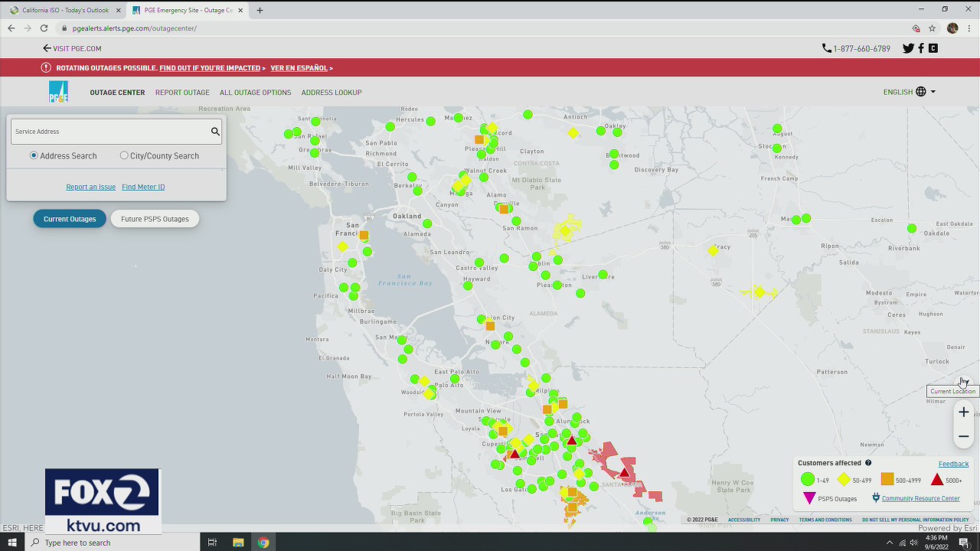The width and height of the screenshot is (980, 551).
Task: Click the PG&E logo
Action: coord(58,92)
